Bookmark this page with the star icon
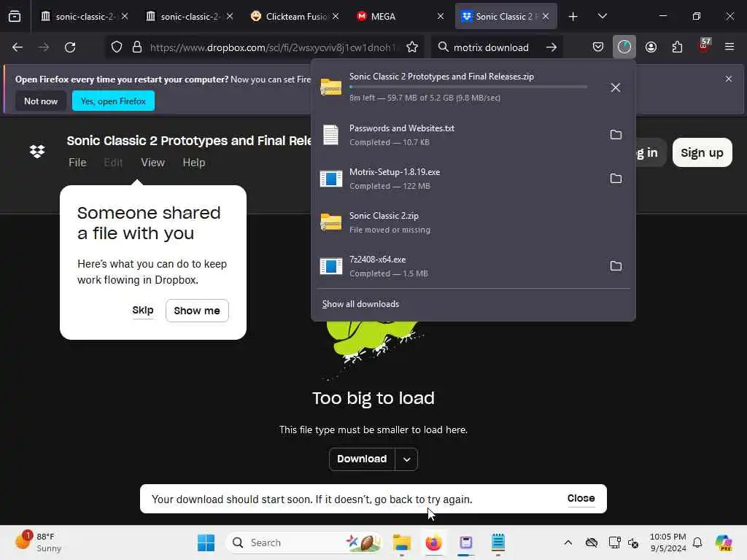This screenshot has width=747, height=560. pos(412,47)
